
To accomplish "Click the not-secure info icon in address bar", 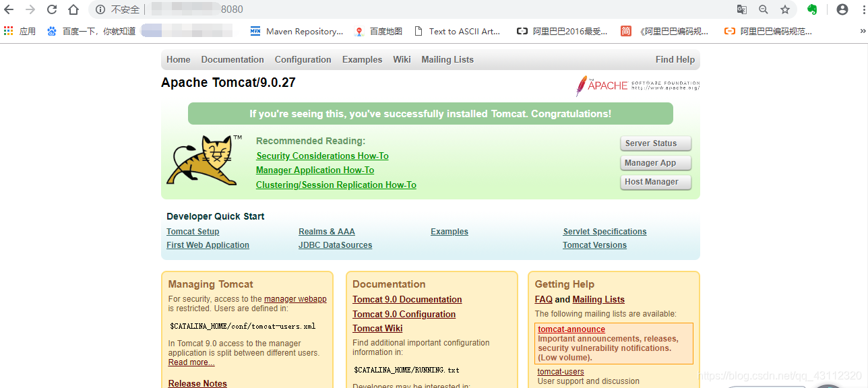I will [100, 9].
